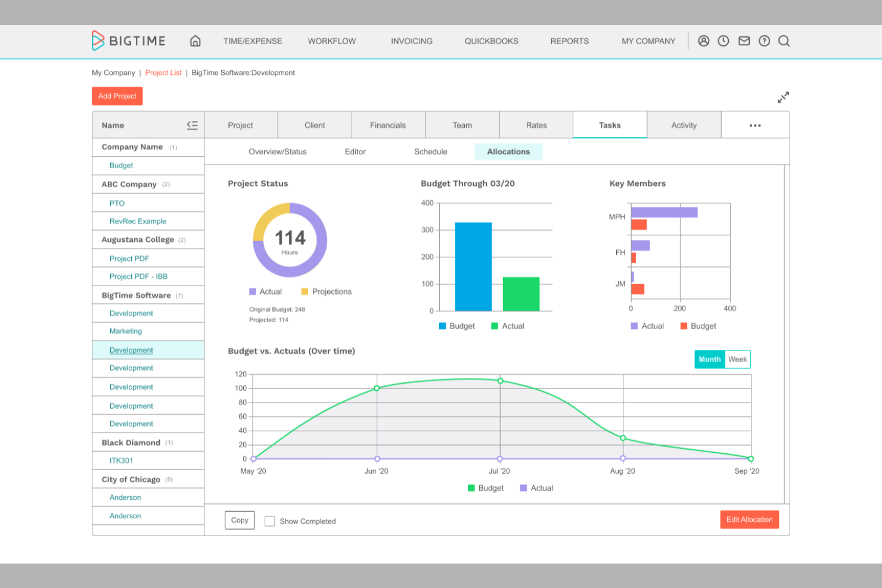Open Project List breadcrumb link
882x588 pixels.
pos(163,73)
